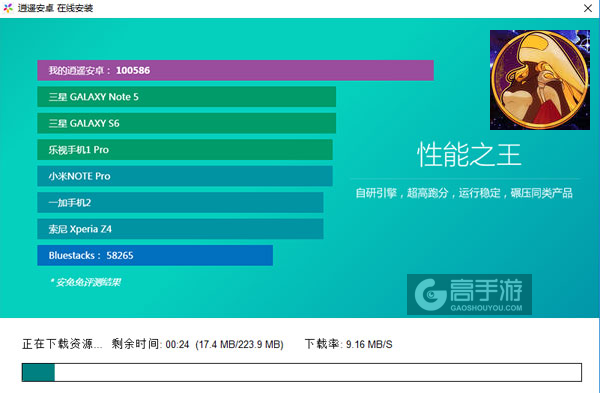Image resolution: width=600 pixels, height=393 pixels.
Task: Click the download progress bar
Action: 302,372
